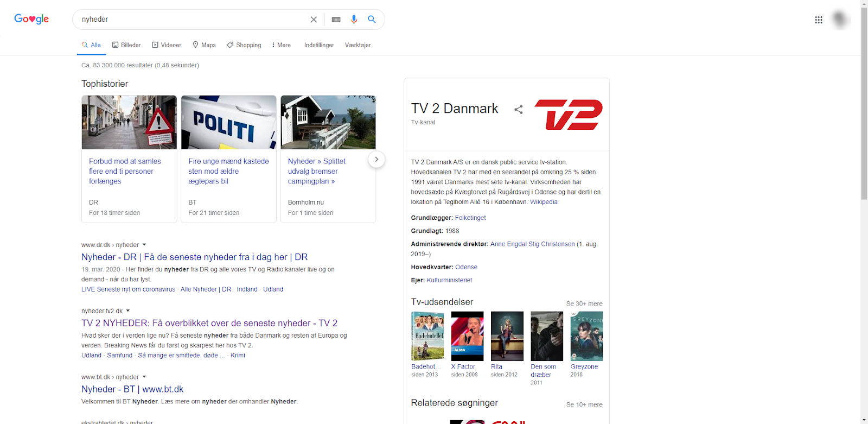Click Se 10+ mere for related searches
Screen dimensions: 868x424
[584, 405]
